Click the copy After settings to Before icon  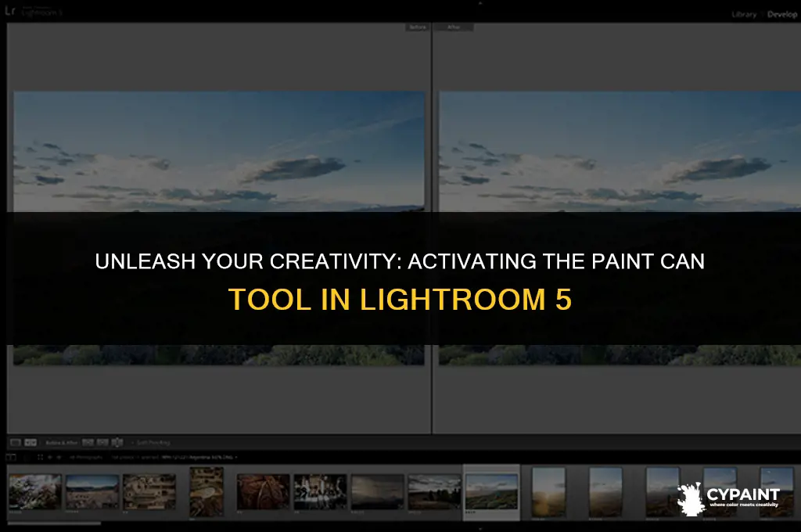click(x=102, y=443)
